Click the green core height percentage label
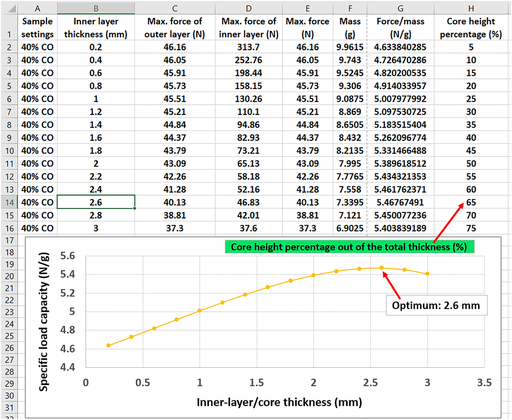The width and height of the screenshot is (512, 420). click(x=349, y=247)
